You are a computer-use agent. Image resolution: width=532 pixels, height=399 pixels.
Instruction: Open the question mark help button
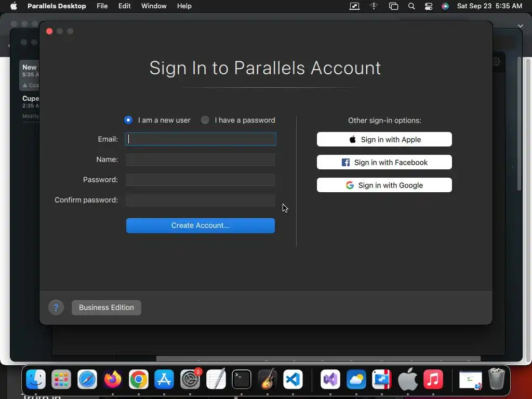(56, 308)
